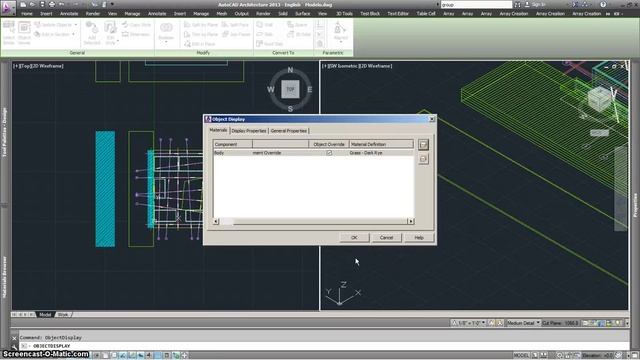The image size is (640, 360).
Task: Open the Mesh ribbon tab
Action: coord(222,13)
